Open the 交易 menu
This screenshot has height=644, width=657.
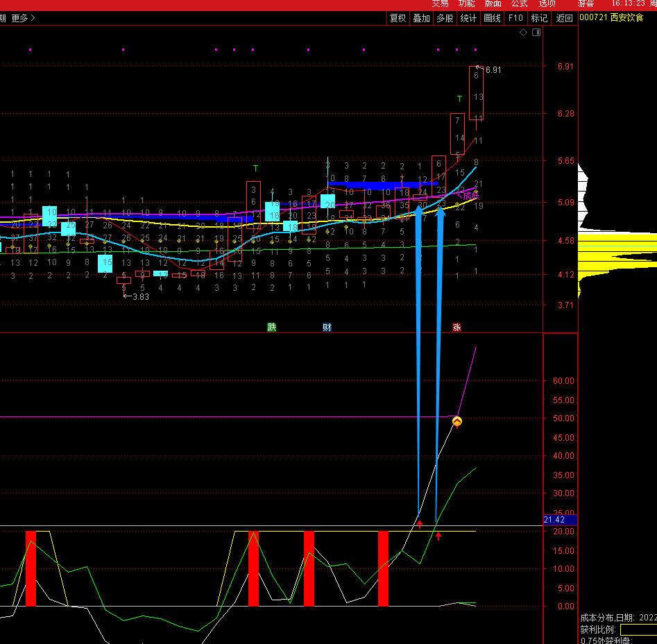coord(440,3)
